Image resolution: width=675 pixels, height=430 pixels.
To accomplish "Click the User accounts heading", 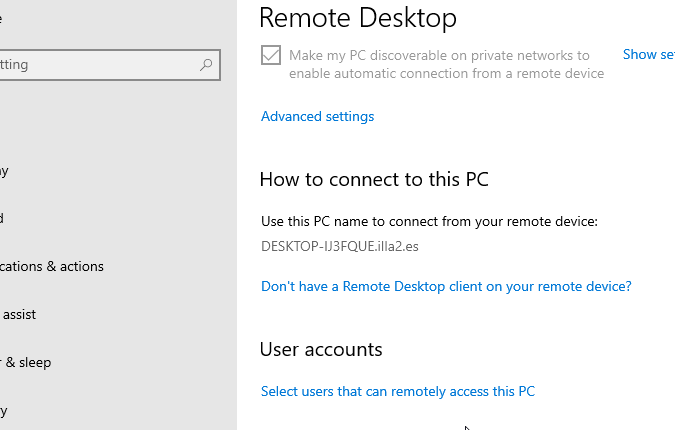I will tap(321, 349).
